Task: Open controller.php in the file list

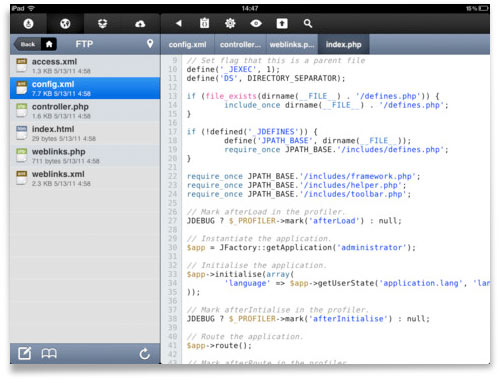Action: point(85,111)
